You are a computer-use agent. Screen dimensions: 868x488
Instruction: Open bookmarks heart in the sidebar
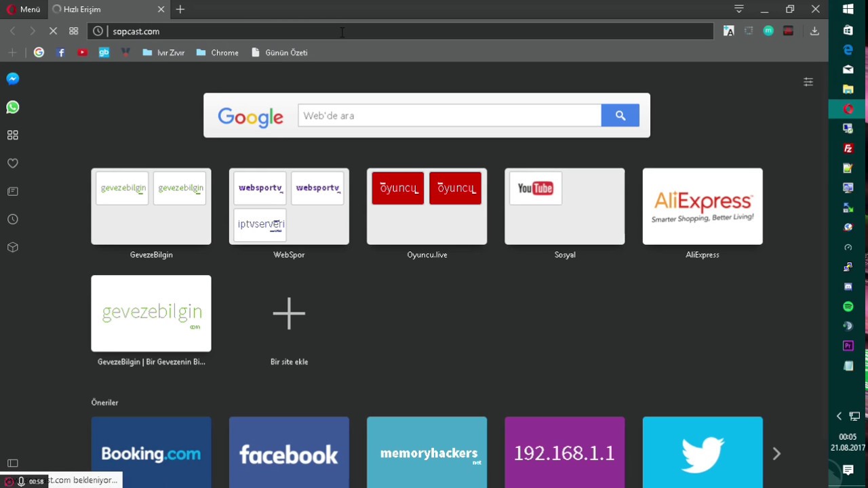tap(13, 163)
